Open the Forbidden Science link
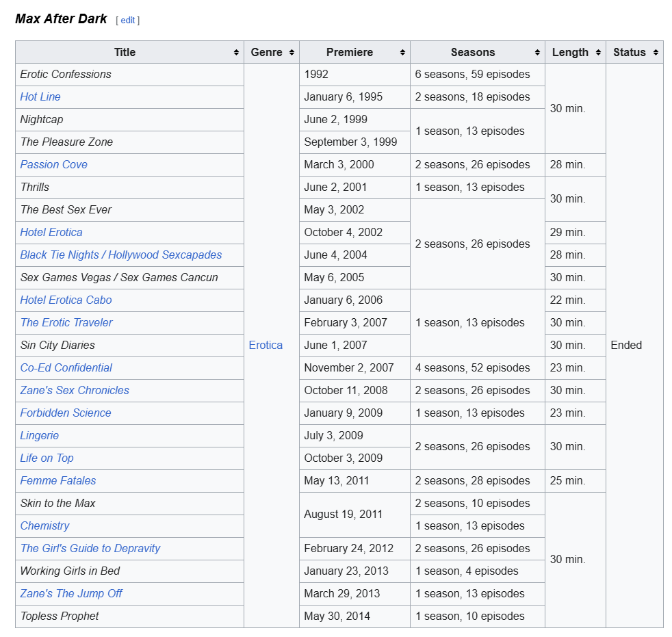The height and width of the screenshot is (637, 672). 66,413
